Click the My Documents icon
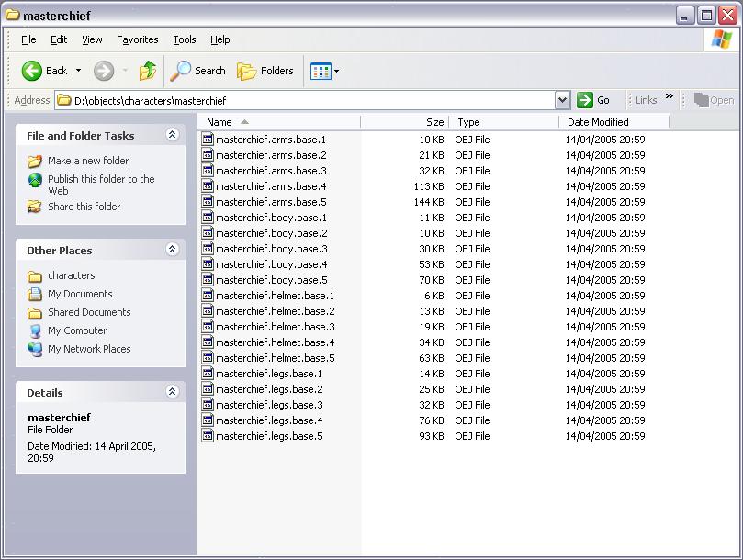This screenshot has width=743, height=560. (x=35, y=294)
